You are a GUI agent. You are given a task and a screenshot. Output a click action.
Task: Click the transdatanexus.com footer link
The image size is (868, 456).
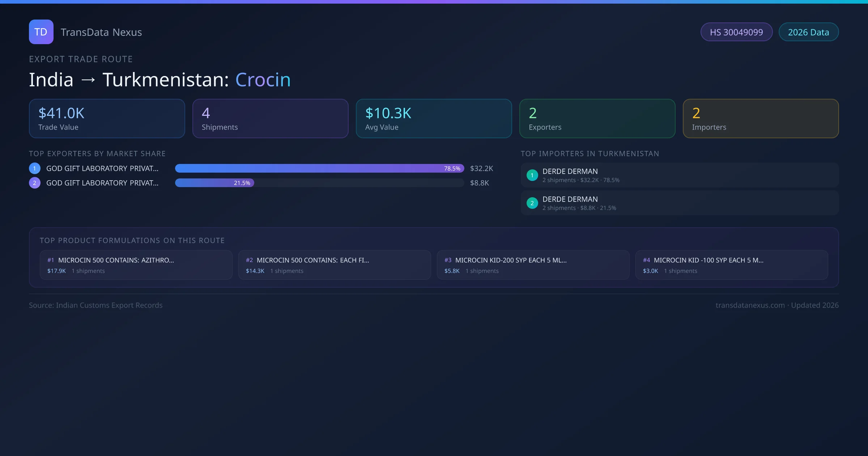[x=750, y=305]
